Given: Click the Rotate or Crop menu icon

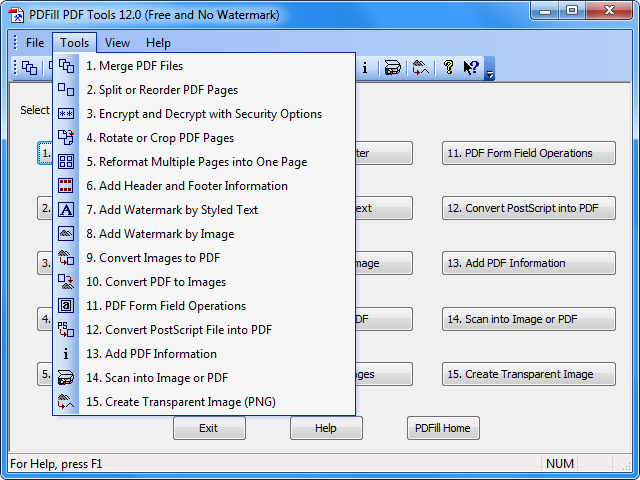Looking at the screenshot, I should coord(66,138).
